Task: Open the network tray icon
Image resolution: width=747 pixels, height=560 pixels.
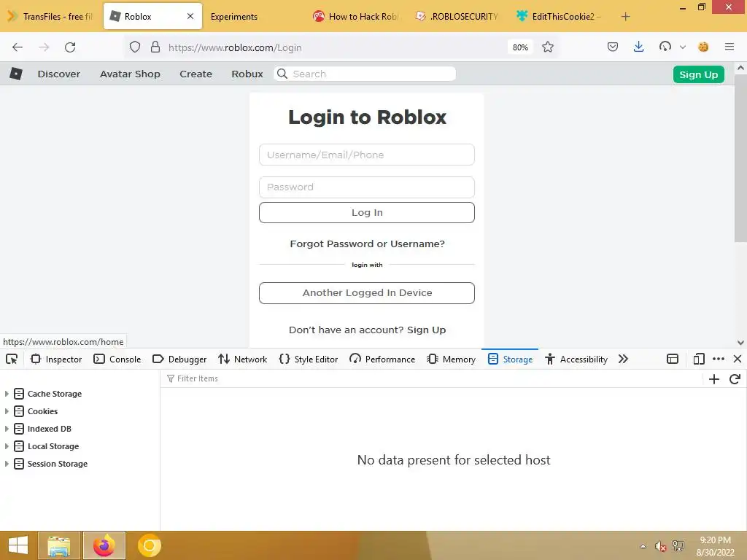Action: [678, 545]
